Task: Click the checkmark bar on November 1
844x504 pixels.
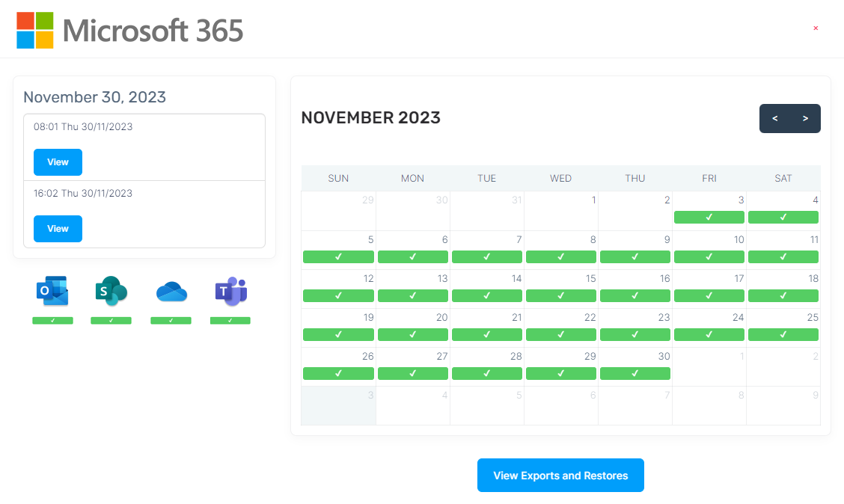Action: pos(561,217)
